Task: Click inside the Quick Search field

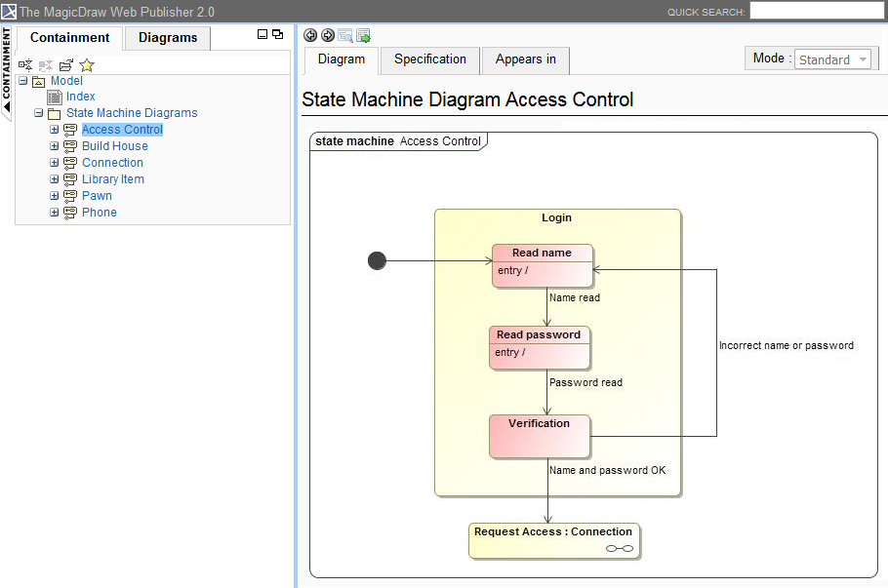Action: tap(817, 12)
